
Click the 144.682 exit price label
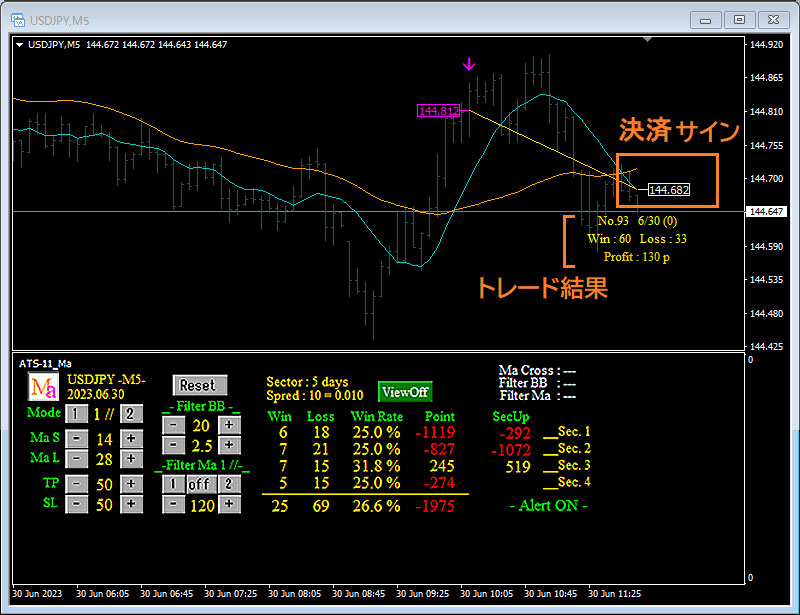[669, 190]
